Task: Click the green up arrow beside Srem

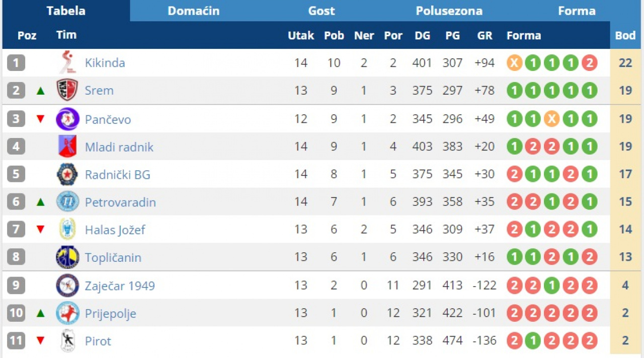Action: [41, 91]
